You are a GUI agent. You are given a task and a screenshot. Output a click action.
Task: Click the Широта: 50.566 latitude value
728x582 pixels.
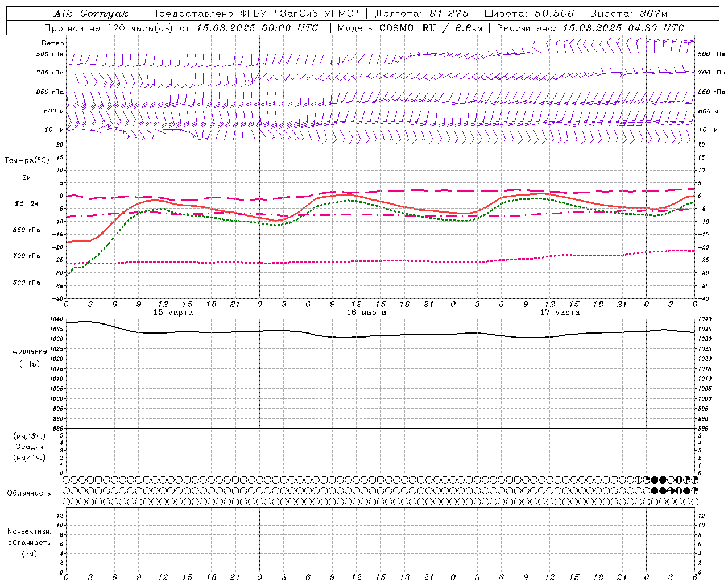click(x=530, y=14)
